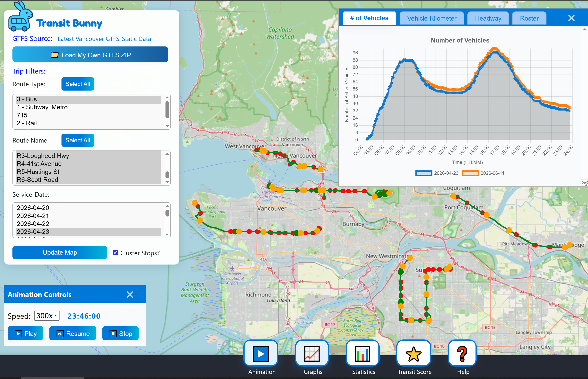Close the Animation Controls panel

pos(130,294)
